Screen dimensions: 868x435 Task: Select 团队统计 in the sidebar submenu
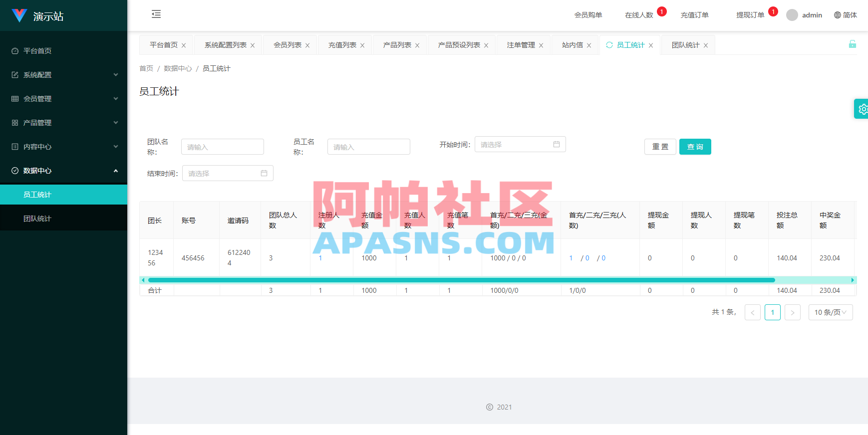[64, 218]
